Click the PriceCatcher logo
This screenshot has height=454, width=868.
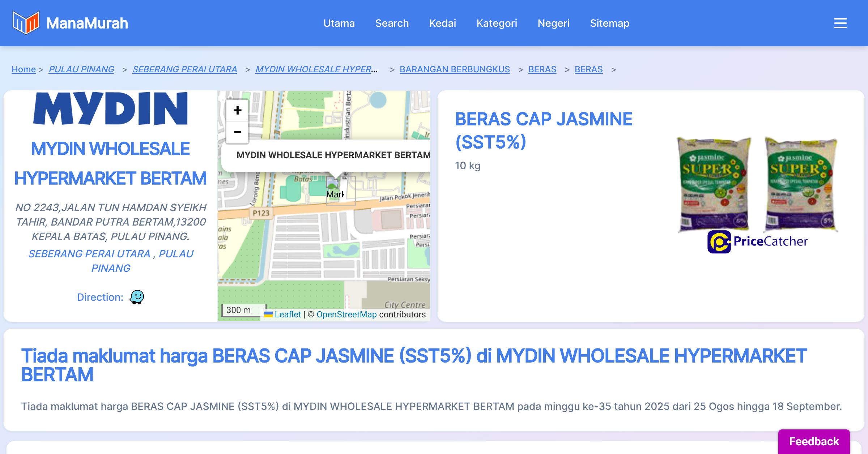coord(757,241)
